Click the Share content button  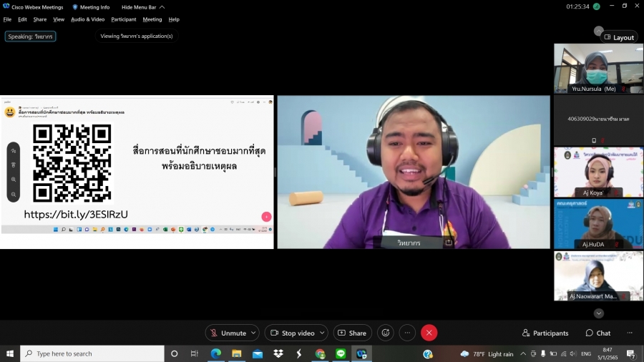tap(351, 333)
